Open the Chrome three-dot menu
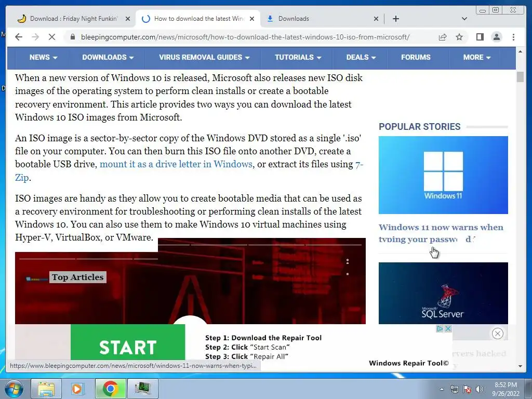Image resolution: width=532 pixels, height=399 pixels. pyautogui.click(x=513, y=37)
